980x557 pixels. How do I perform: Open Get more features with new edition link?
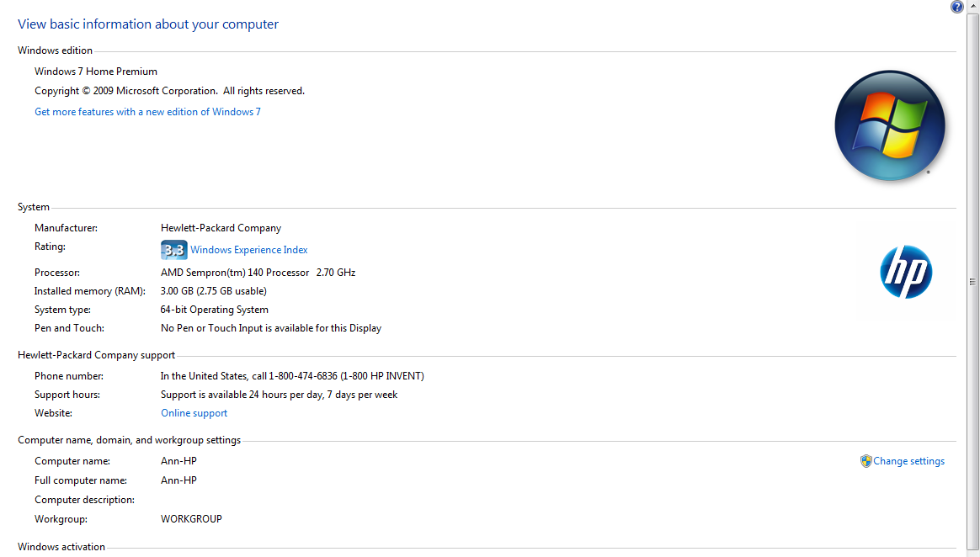(147, 112)
